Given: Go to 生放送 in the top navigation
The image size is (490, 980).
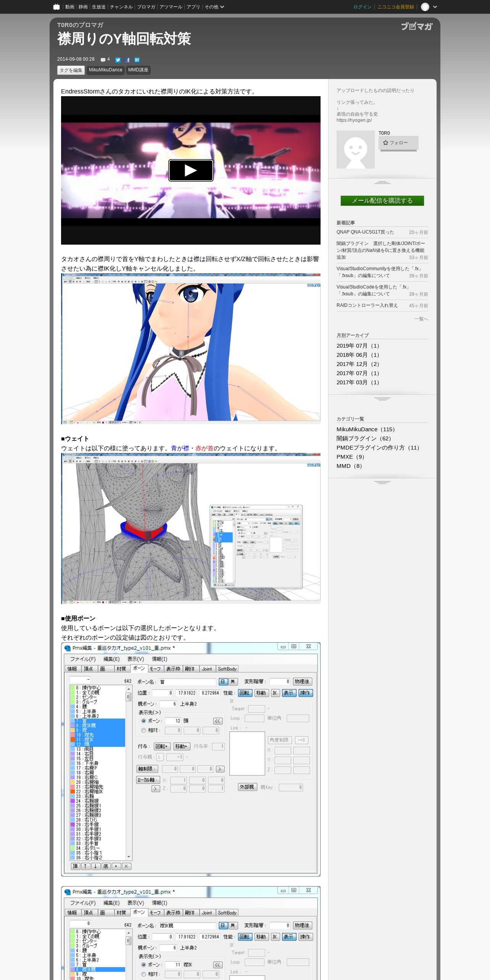Looking at the screenshot, I should pyautogui.click(x=99, y=7).
